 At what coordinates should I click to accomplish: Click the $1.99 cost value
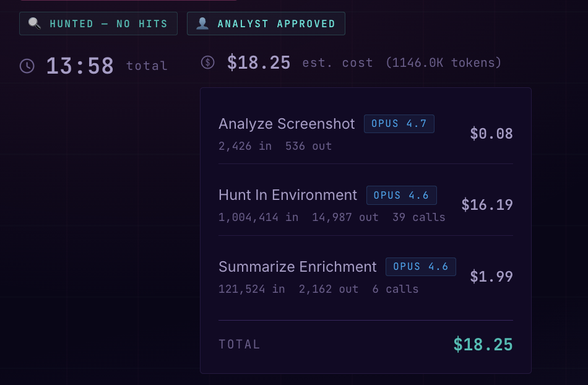(x=491, y=276)
